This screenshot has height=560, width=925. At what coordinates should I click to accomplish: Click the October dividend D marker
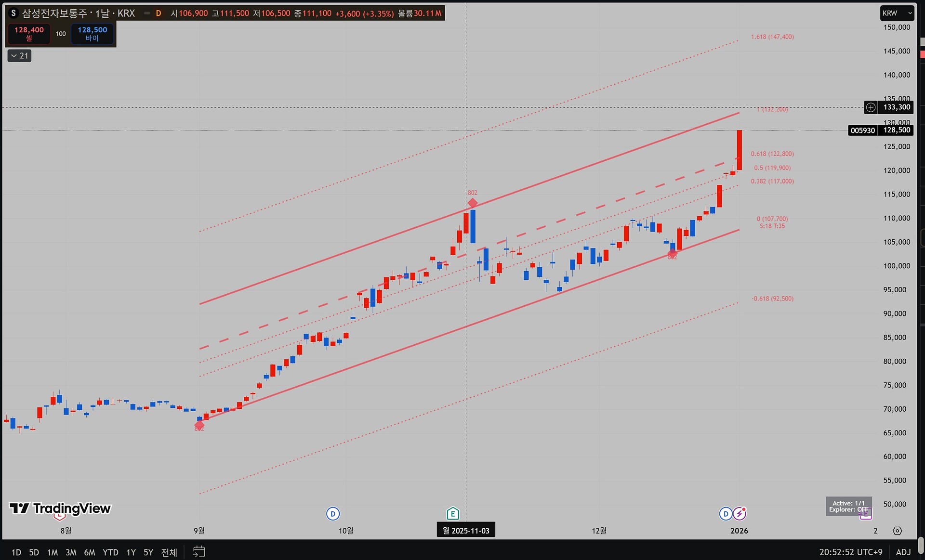pos(332,514)
